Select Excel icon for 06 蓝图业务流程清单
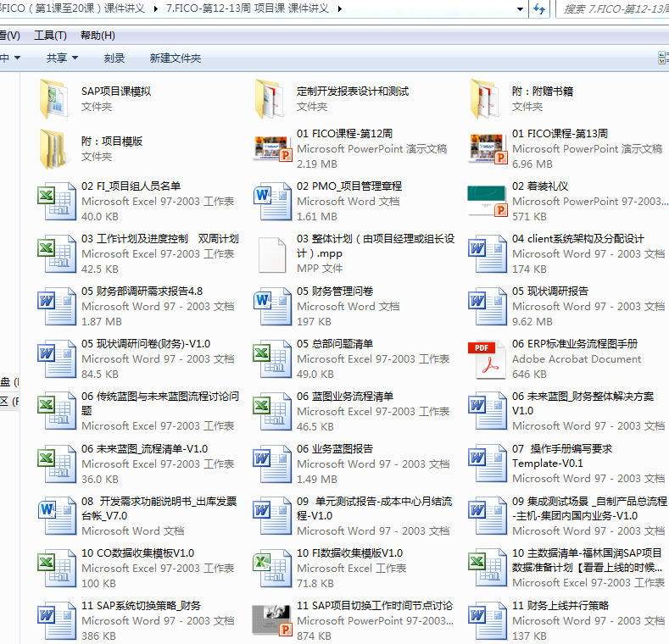The width and height of the screenshot is (669, 644). (x=272, y=411)
